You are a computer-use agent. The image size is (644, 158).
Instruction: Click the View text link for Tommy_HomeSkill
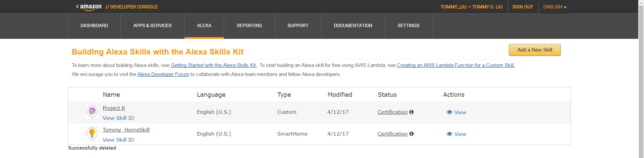[460, 134]
